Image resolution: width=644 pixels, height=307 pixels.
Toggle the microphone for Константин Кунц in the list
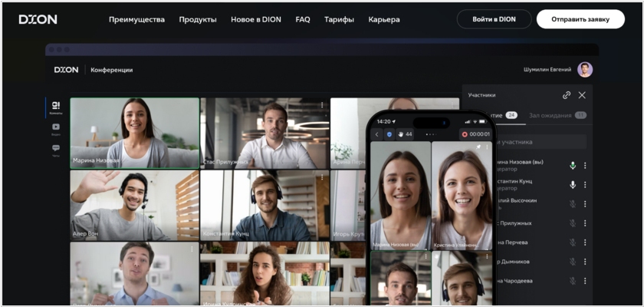tap(573, 184)
